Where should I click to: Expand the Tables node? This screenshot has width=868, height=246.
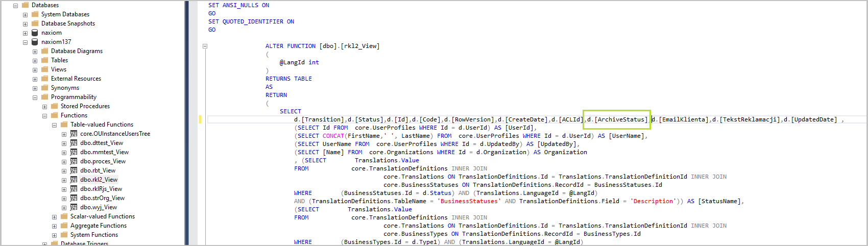tap(35, 61)
